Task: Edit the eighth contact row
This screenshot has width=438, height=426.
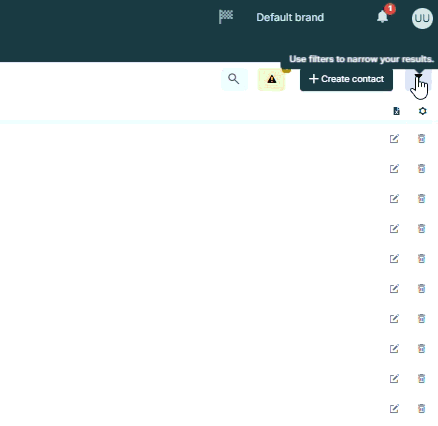Action: [x=394, y=348]
